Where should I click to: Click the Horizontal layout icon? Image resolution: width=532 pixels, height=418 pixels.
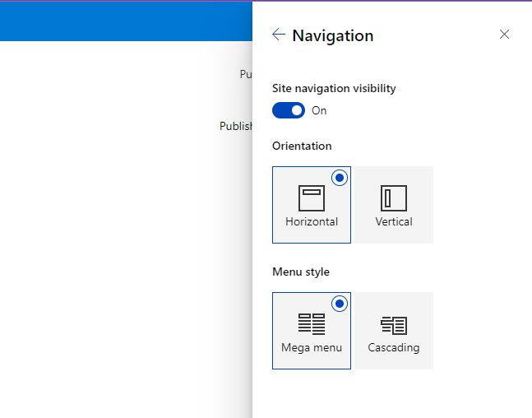(x=312, y=198)
